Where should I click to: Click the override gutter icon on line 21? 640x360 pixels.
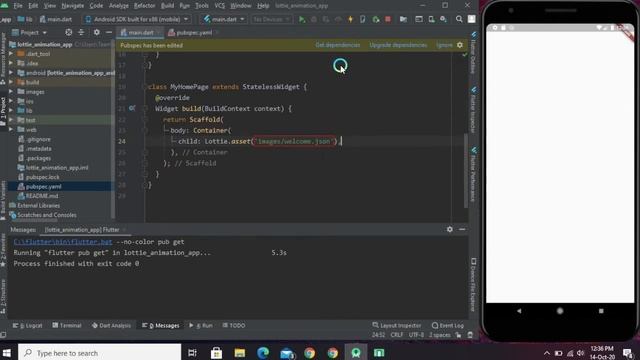(132, 108)
